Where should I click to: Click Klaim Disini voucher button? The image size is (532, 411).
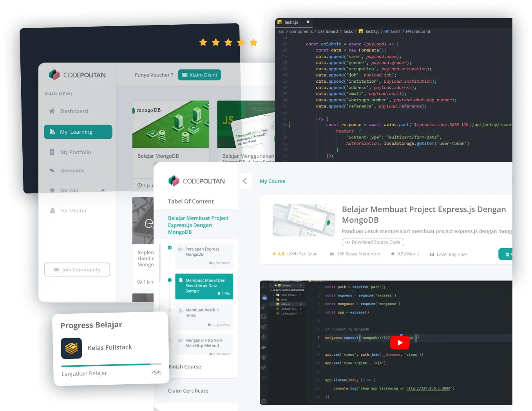click(199, 75)
